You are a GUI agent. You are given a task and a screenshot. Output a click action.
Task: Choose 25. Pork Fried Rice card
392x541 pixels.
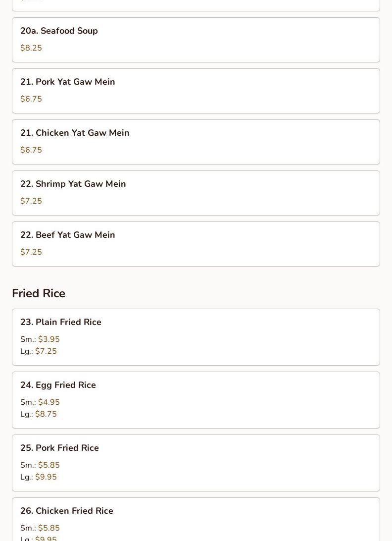point(196,463)
